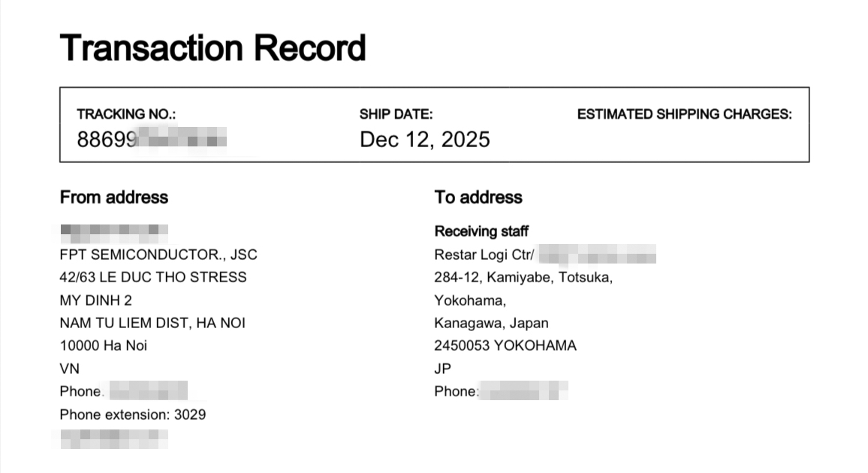Viewport: 868px width, 473px height.
Task: Click the NAM TU LIEM DIST, HA NOI line
Action: [152, 323]
